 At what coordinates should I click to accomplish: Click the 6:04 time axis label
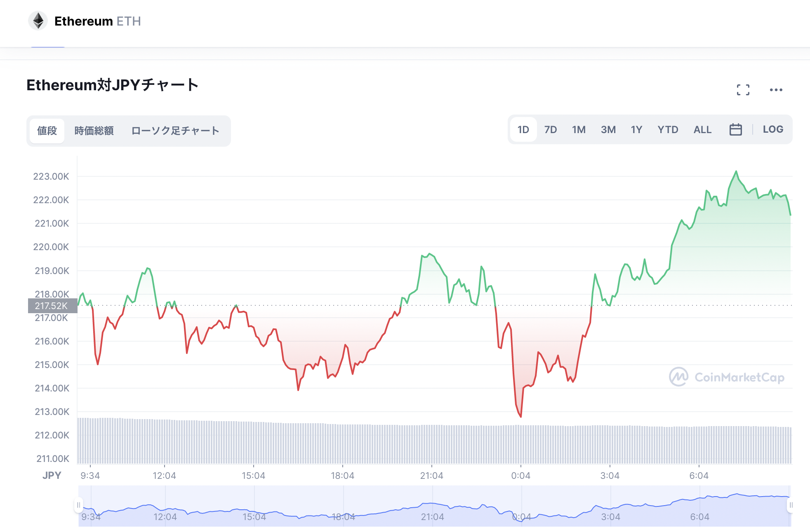click(x=699, y=476)
